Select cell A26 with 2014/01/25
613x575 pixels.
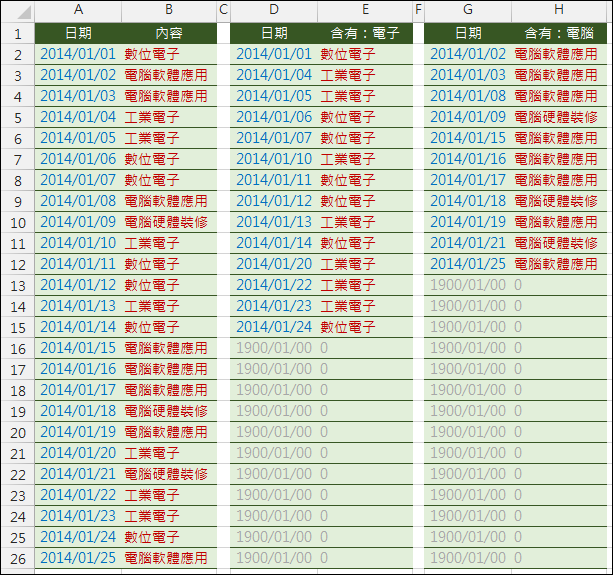tap(78, 558)
